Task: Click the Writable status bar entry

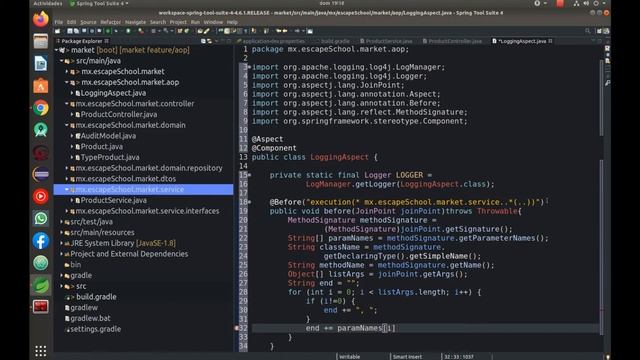Action: coord(350,357)
